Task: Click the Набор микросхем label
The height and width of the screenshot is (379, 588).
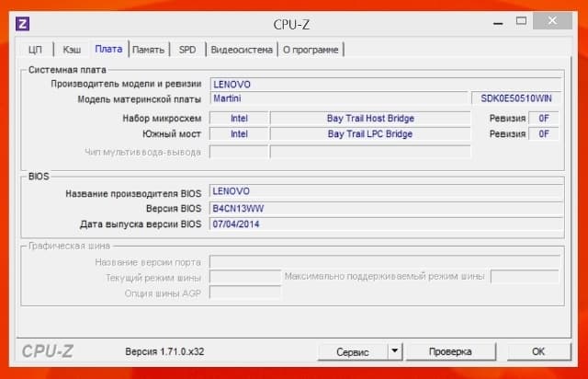Action: point(162,119)
